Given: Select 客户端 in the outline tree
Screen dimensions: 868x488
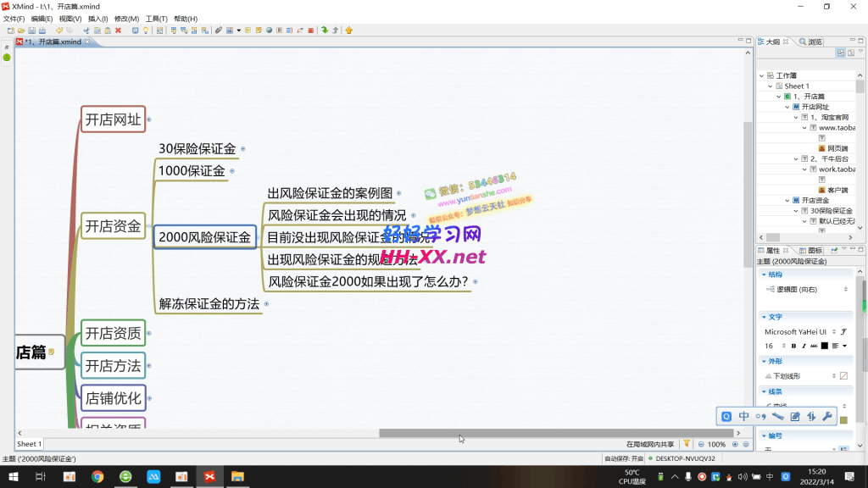Looking at the screenshot, I should [833, 191].
